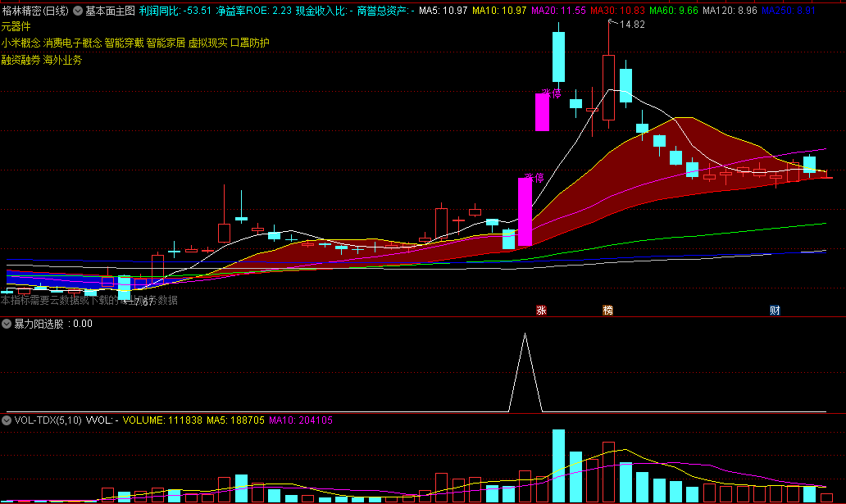Click the VOLUME: 111838 readout
This screenshot has height=504, width=846.
[162, 420]
